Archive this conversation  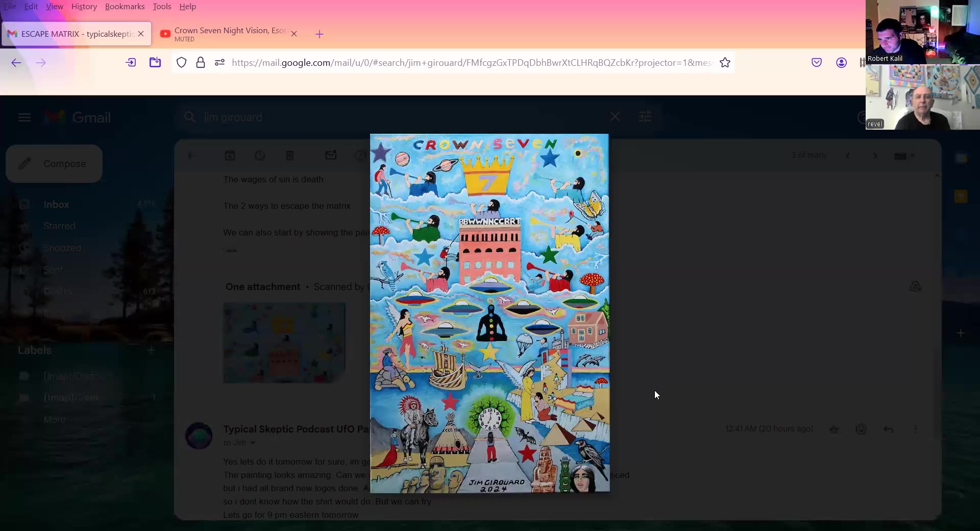point(230,155)
